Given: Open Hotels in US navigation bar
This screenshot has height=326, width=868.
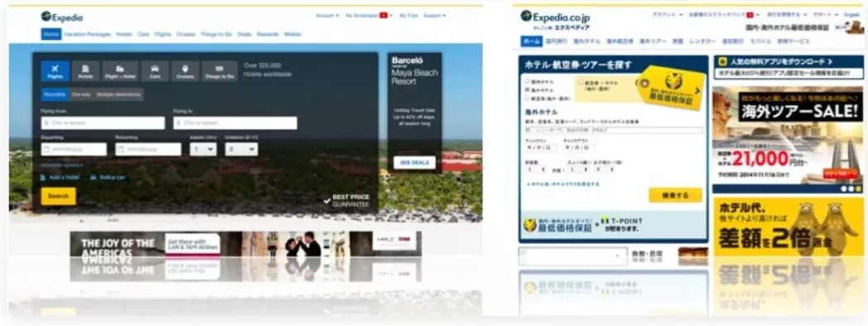Looking at the screenshot, I should pyautogui.click(x=124, y=34).
